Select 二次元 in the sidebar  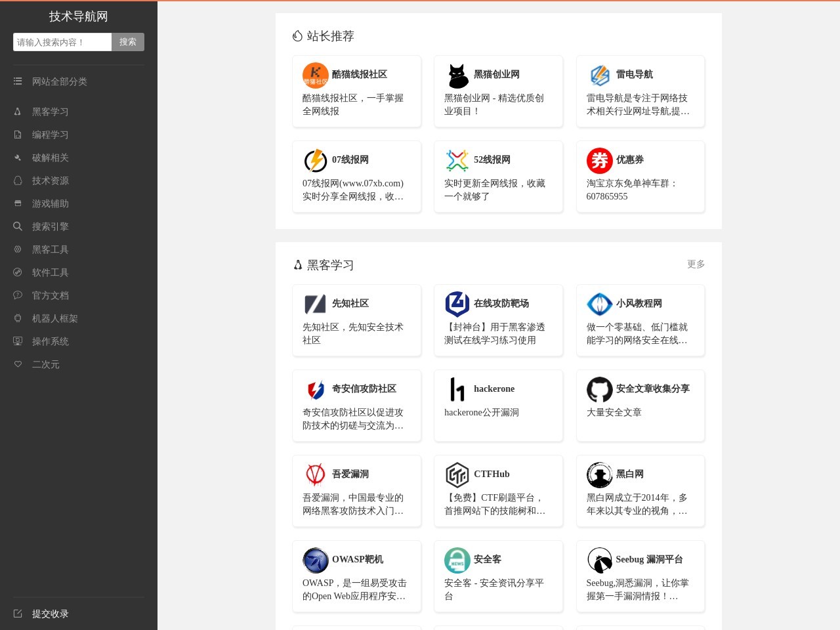pos(45,364)
